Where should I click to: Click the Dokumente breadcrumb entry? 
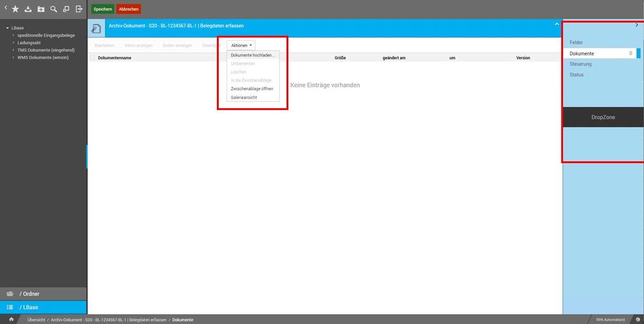coord(183,320)
